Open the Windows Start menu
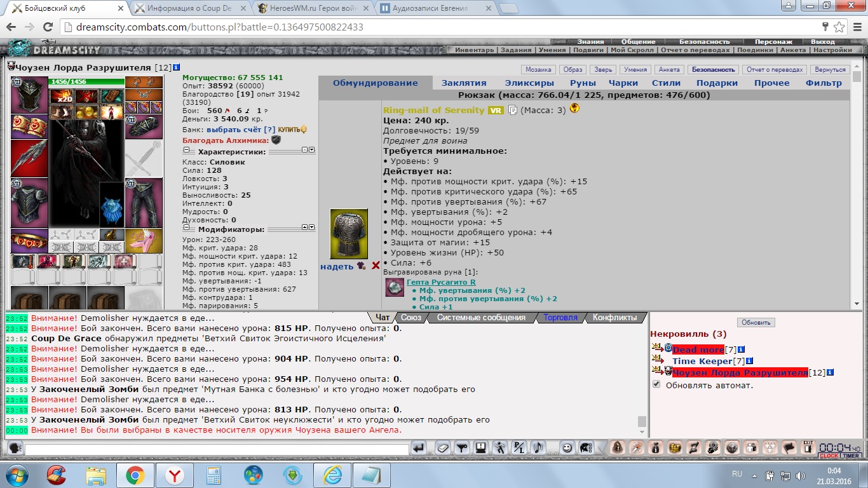Viewport: 868px width, 488px height. pyautogui.click(x=16, y=475)
